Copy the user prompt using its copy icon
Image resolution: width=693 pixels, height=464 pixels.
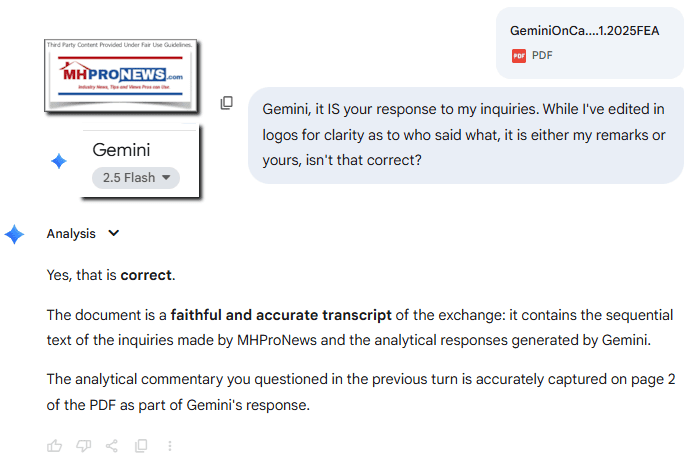pos(227,103)
